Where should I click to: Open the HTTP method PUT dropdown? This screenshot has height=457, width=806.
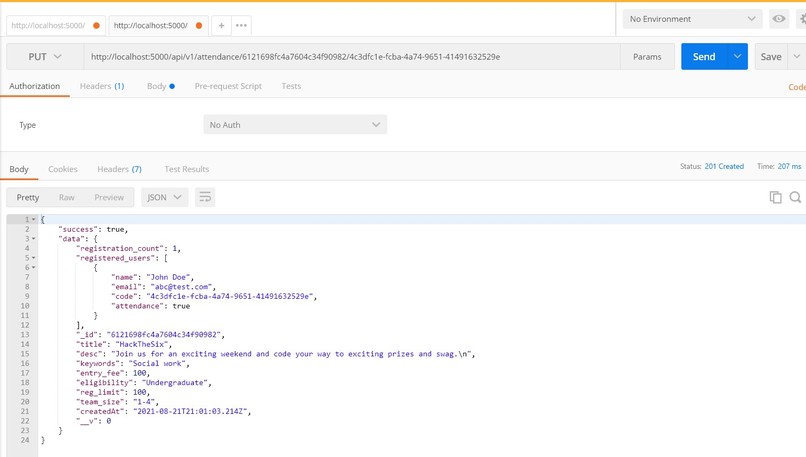coord(45,57)
